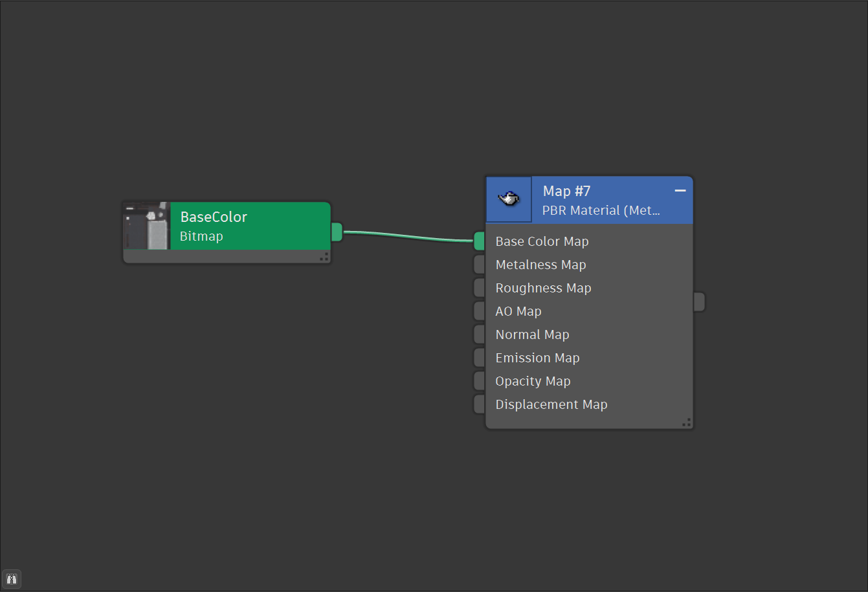Click the Map #7 node resize grip

click(687, 422)
